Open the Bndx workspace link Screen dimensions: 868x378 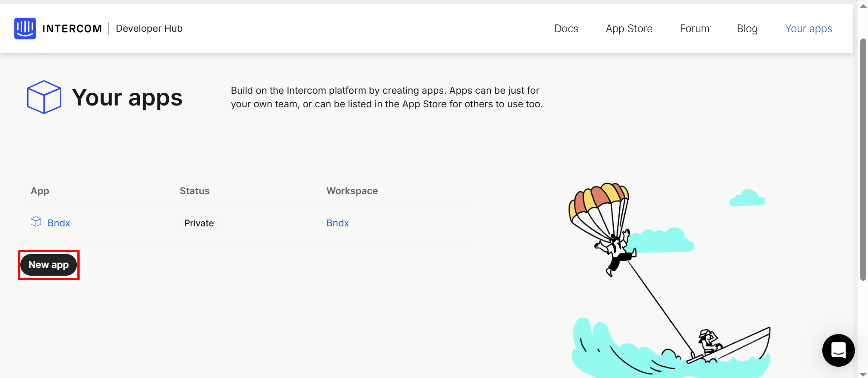338,223
